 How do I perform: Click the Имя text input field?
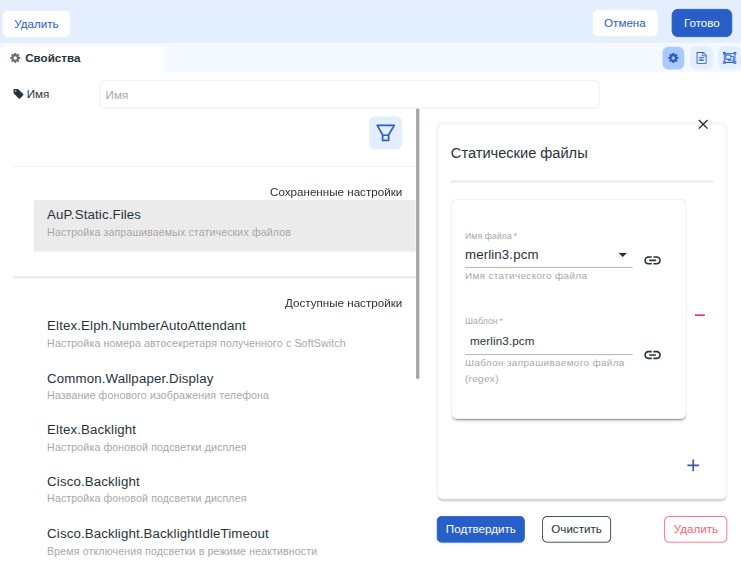point(350,95)
